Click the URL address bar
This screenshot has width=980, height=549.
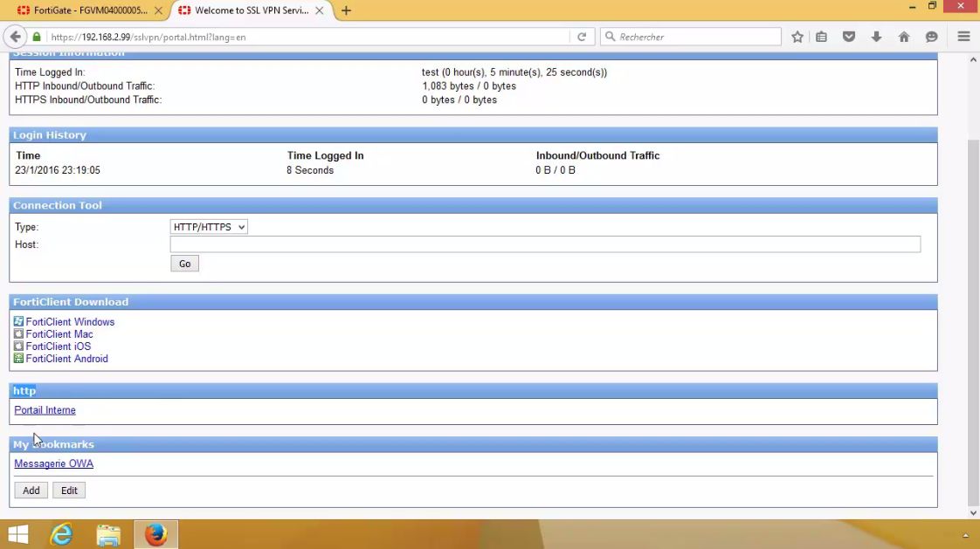307,37
